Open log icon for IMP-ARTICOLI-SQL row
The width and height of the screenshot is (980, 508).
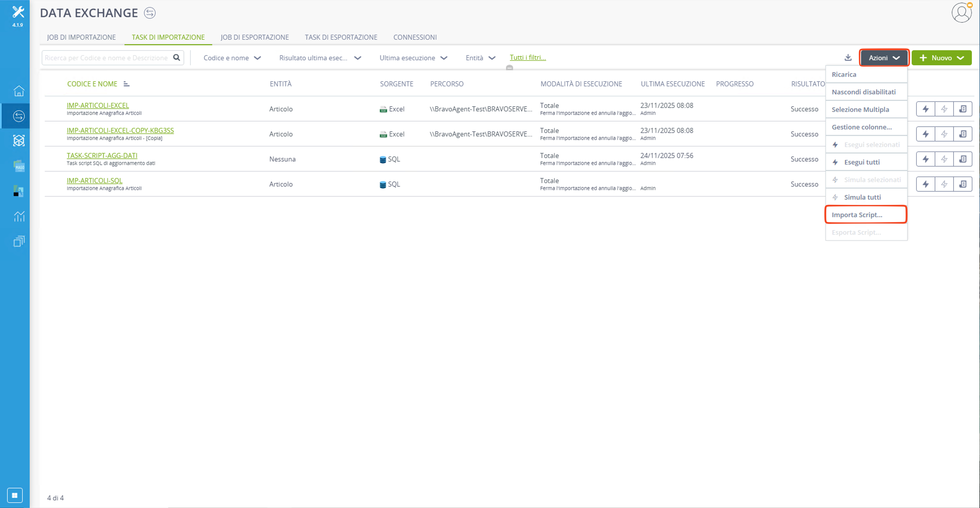[x=963, y=184]
